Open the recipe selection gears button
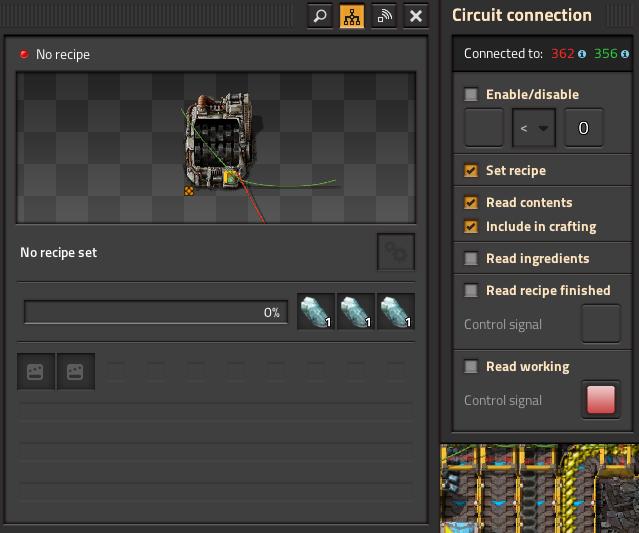Viewport: 639px width, 533px height. (396, 252)
